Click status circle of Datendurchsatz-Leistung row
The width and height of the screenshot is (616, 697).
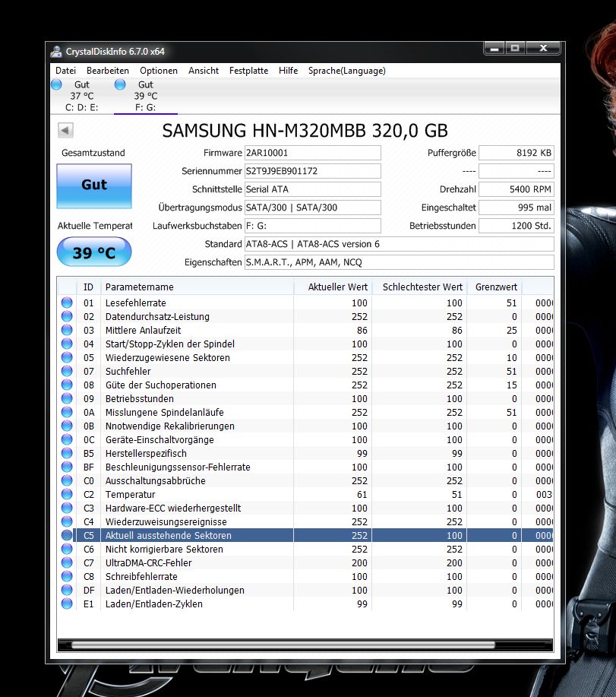[x=67, y=316]
